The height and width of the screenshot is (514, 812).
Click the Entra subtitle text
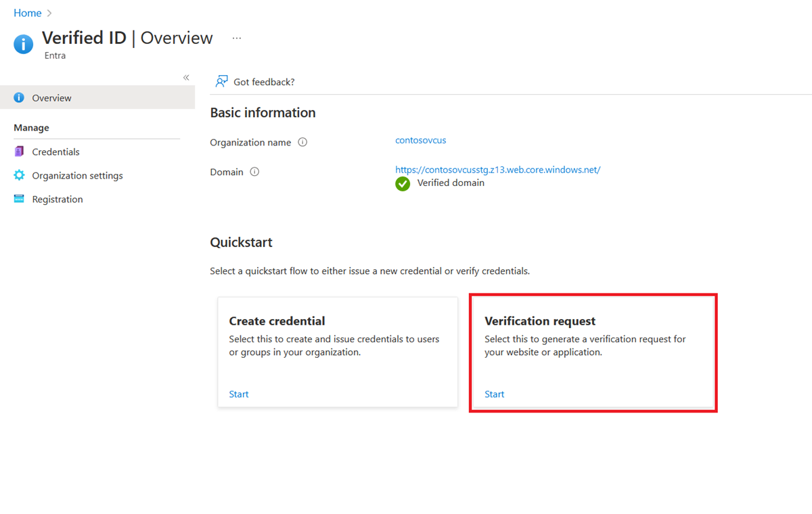[x=55, y=55]
